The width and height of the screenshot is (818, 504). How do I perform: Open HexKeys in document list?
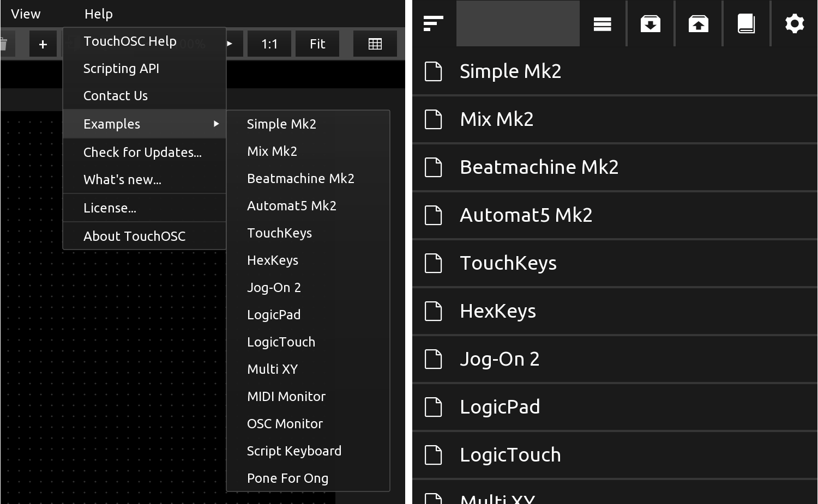click(x=615, y=311)
